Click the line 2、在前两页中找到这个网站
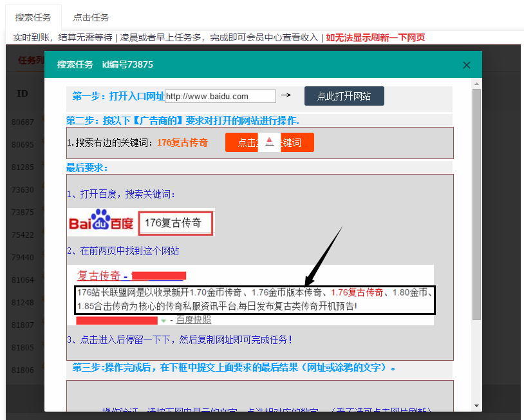 (x=123, y=251)
